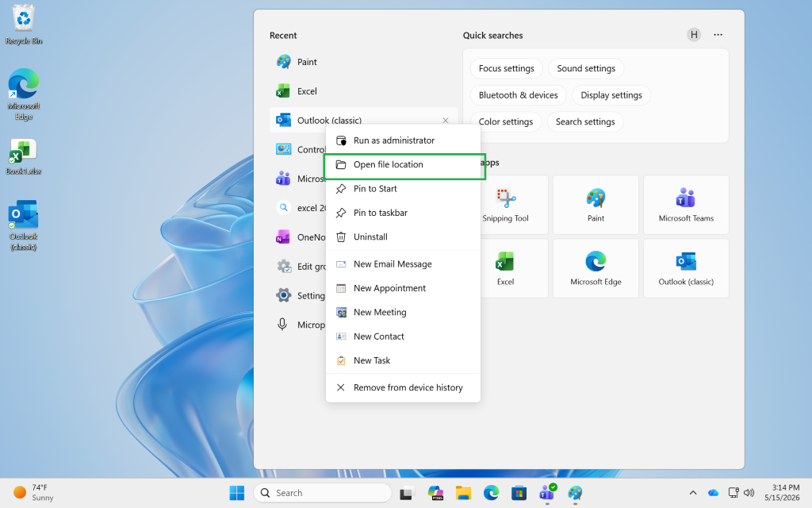Click Microsoft Teams icon in Recent list
Image resolution: width=812 pixels, height=508 pixels.
(x=283, y=179)
